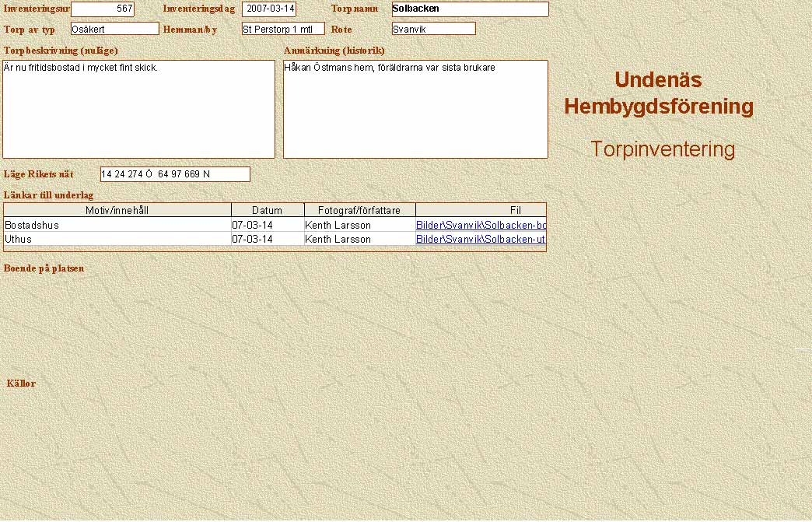
Task: Click Kenth Larsson in the Uthus row
Action: point(360,239)
